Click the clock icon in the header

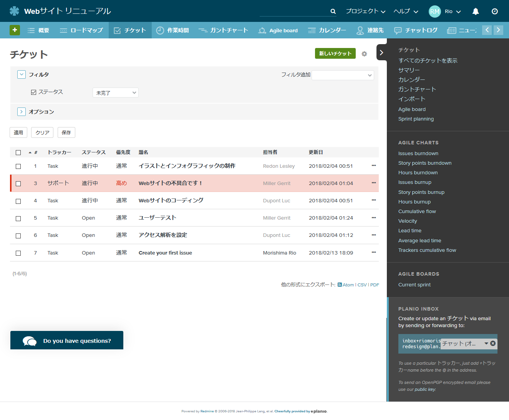pos(495,12)
